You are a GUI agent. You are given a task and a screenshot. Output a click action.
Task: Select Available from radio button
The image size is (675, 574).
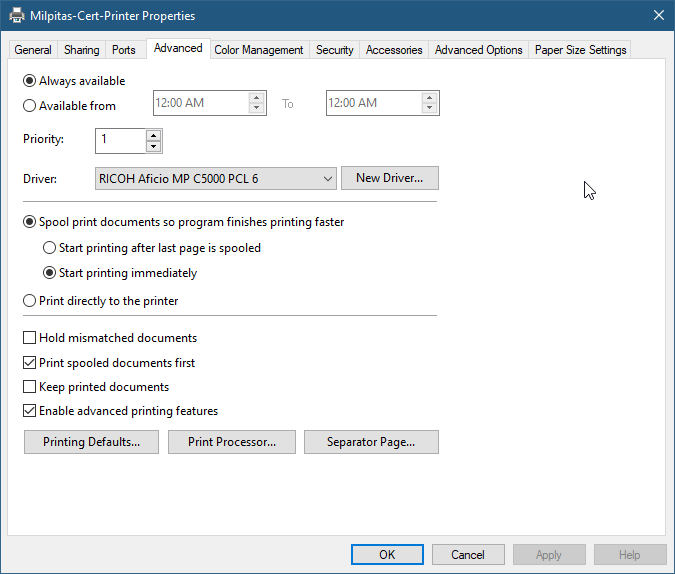coord(30,106)
